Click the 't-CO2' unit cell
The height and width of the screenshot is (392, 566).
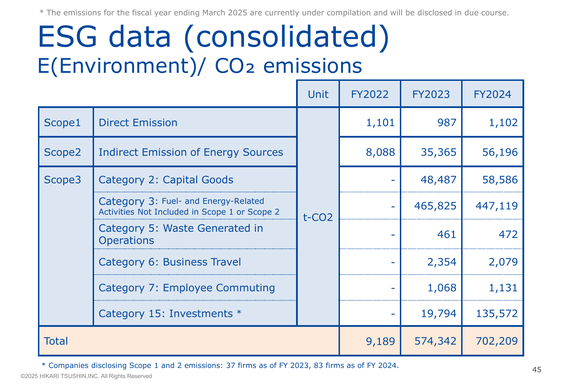pos(318,217)
